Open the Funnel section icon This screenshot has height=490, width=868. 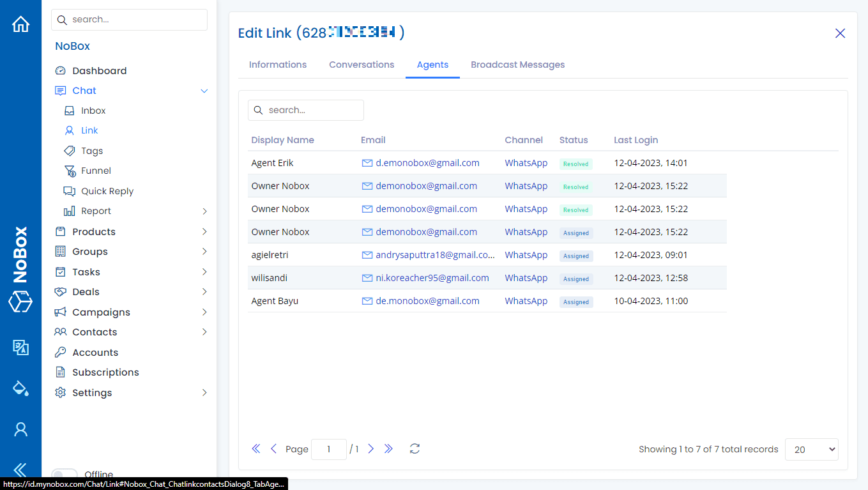(x=70, y=171)
